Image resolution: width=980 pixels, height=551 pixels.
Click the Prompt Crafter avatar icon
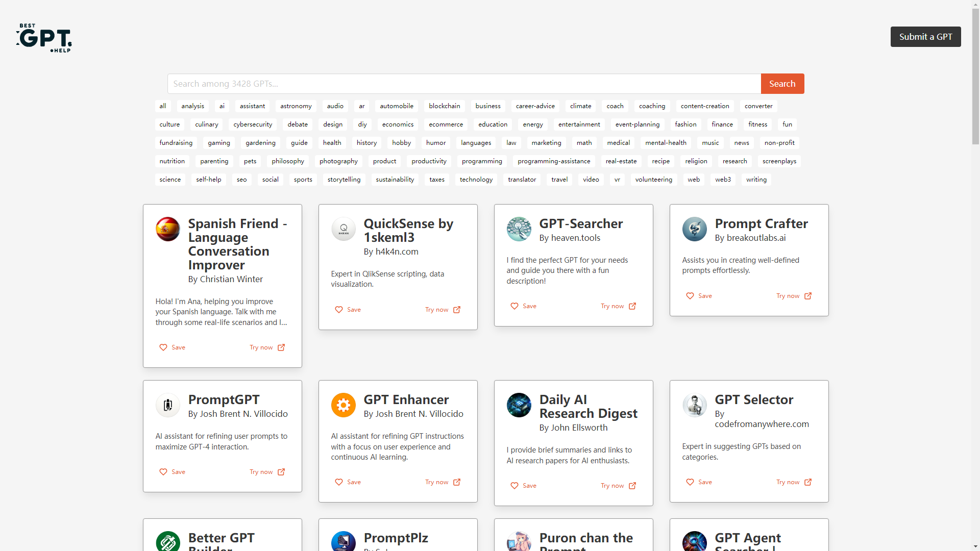695,229
